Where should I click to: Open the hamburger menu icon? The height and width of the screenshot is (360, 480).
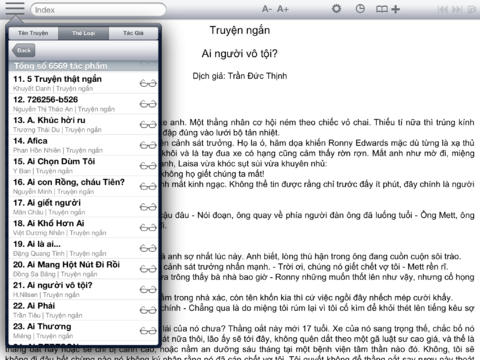[15, 8]
